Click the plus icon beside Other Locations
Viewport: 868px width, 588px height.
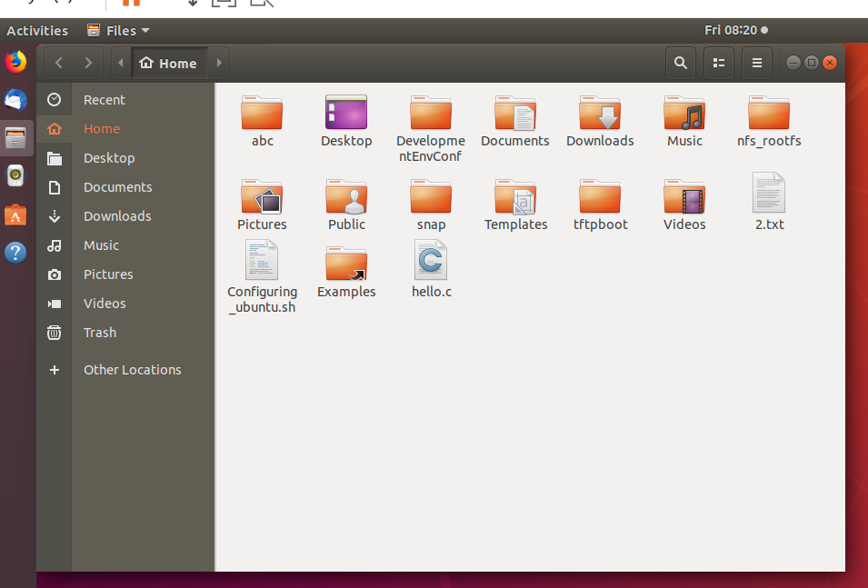55,370
